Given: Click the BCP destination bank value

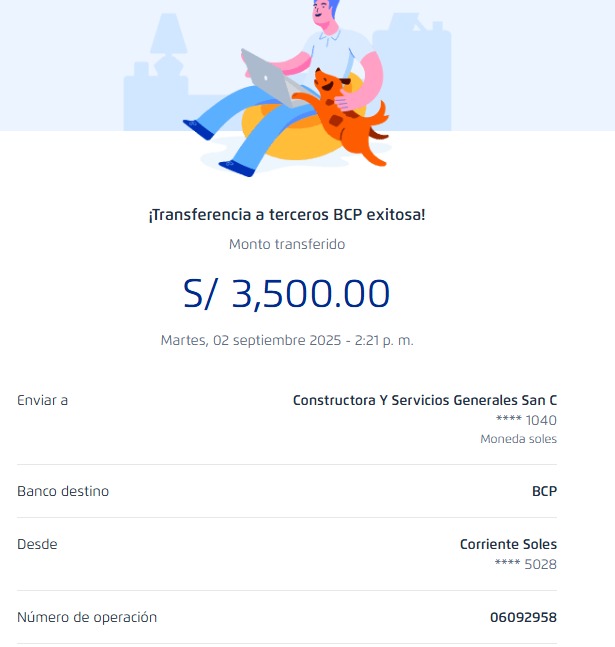Looking at the screenshot, I should (x=544, y=491).
